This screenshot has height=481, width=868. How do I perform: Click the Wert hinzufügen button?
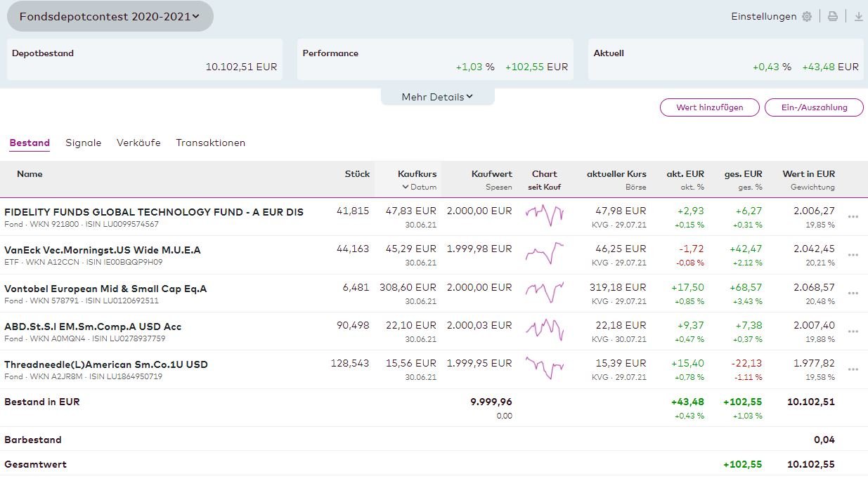[709, 107]
